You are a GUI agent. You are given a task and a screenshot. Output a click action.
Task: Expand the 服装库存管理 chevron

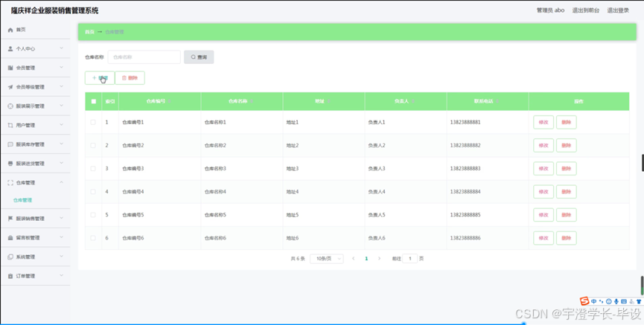62,144
